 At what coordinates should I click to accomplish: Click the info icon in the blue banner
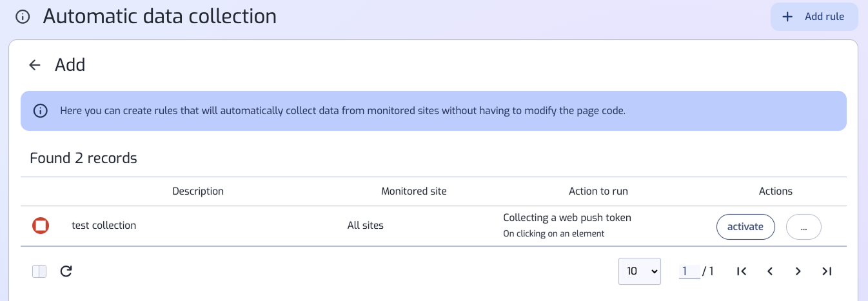pyautogui.click(x=41, y=111)
